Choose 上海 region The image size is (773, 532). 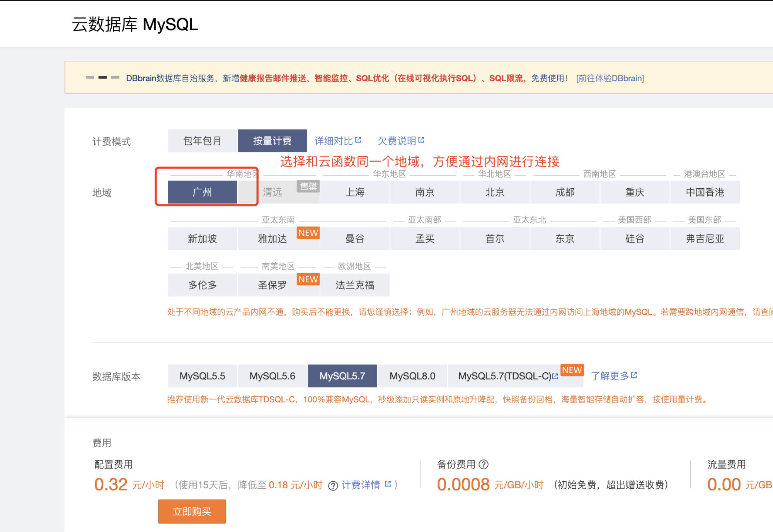355,192
